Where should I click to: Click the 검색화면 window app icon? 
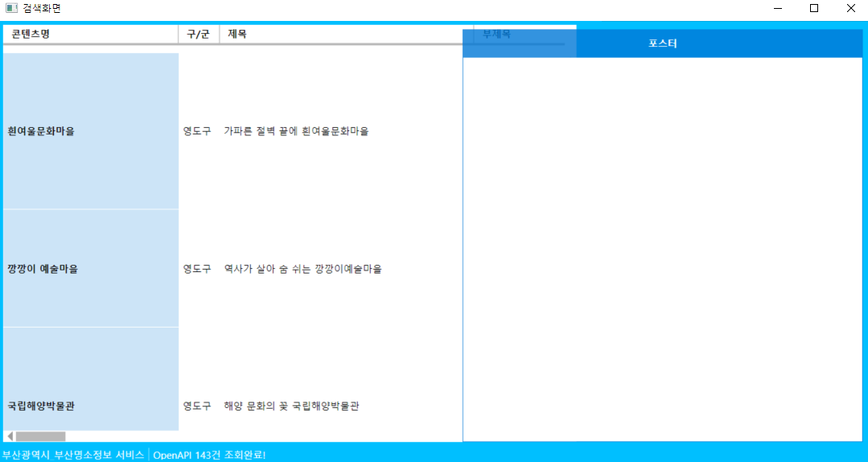coord(11,8)
